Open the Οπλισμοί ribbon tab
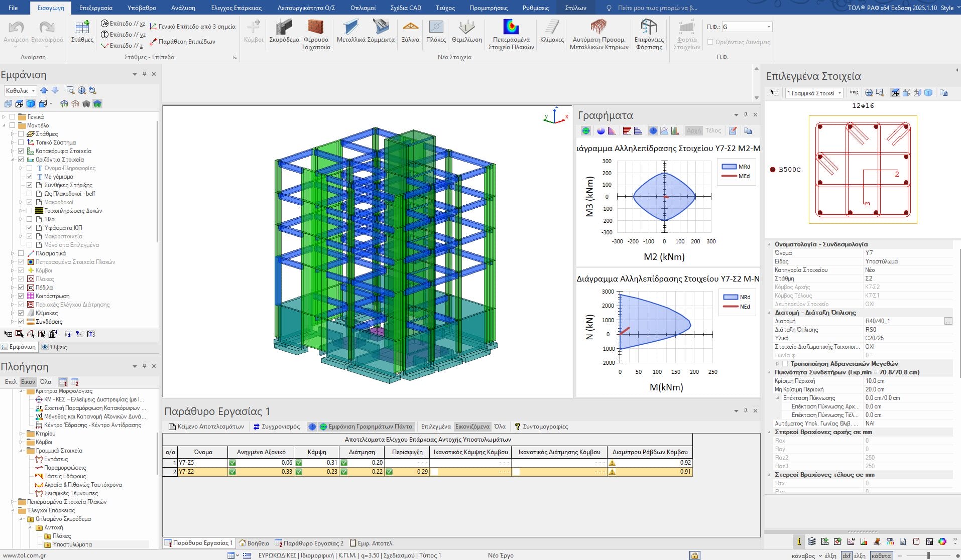 point(363,8)
